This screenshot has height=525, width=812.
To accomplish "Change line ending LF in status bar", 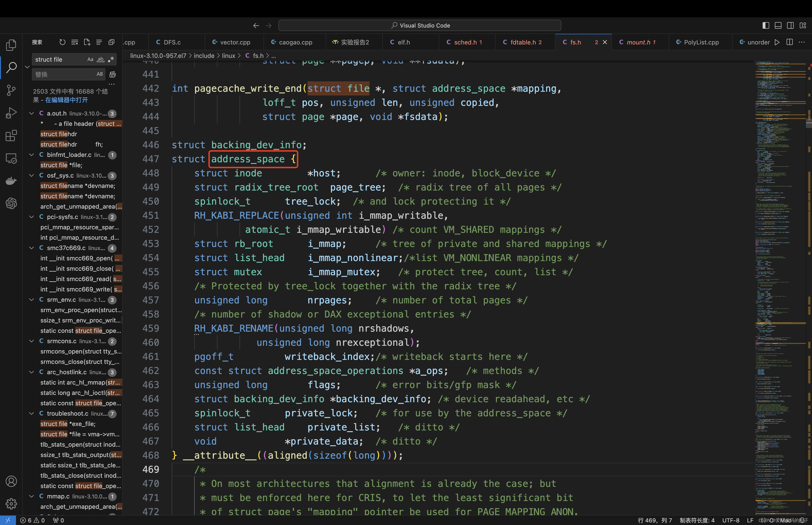I will point(750,520).
